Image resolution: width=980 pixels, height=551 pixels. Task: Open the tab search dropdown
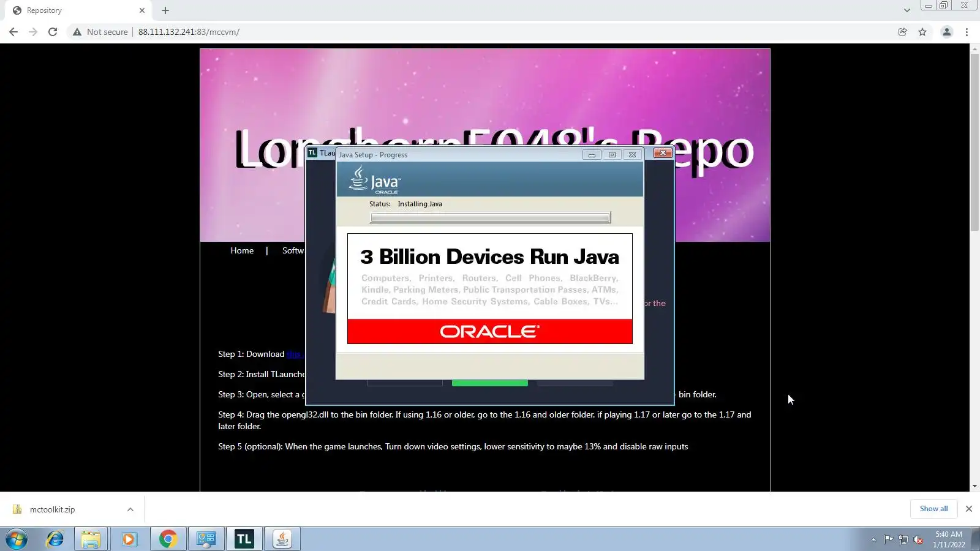907,10
